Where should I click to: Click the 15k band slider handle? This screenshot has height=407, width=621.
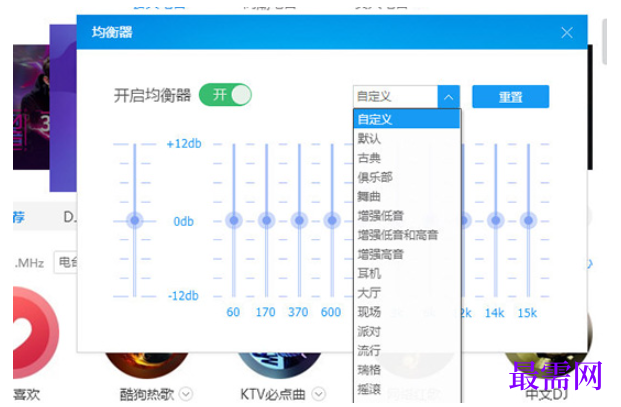tap(528, 220)
